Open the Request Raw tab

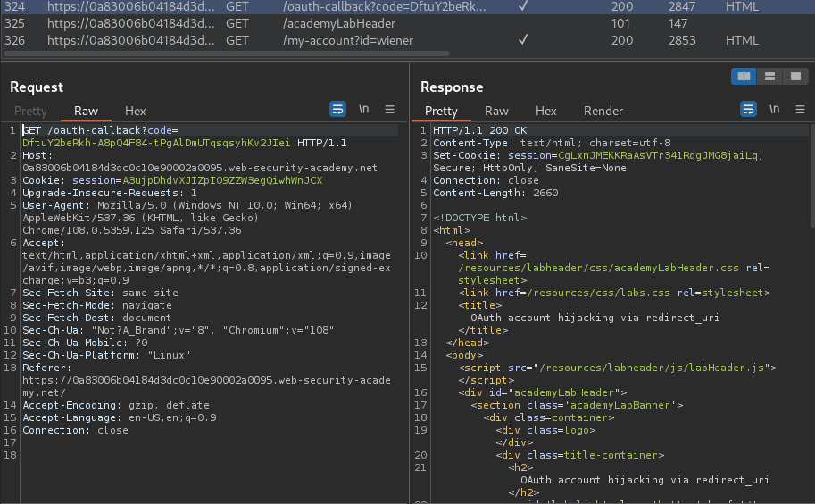pos(86,111)
